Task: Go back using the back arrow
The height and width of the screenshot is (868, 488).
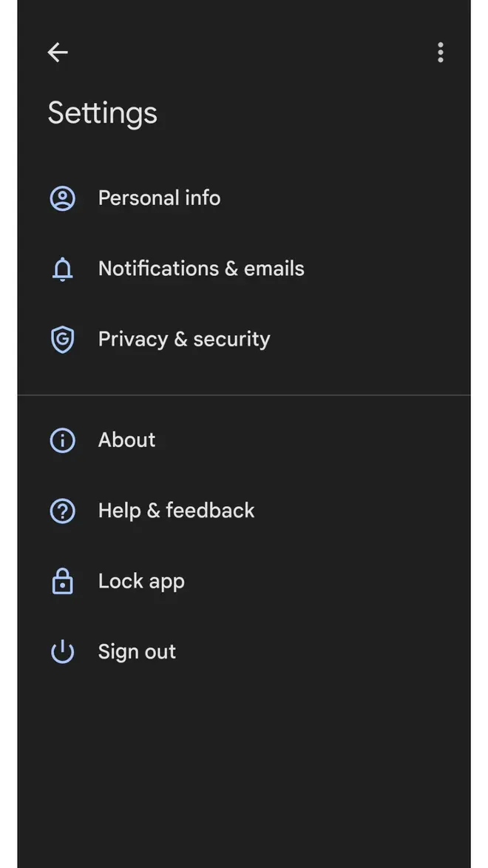Action: click(x=58, y=52)
